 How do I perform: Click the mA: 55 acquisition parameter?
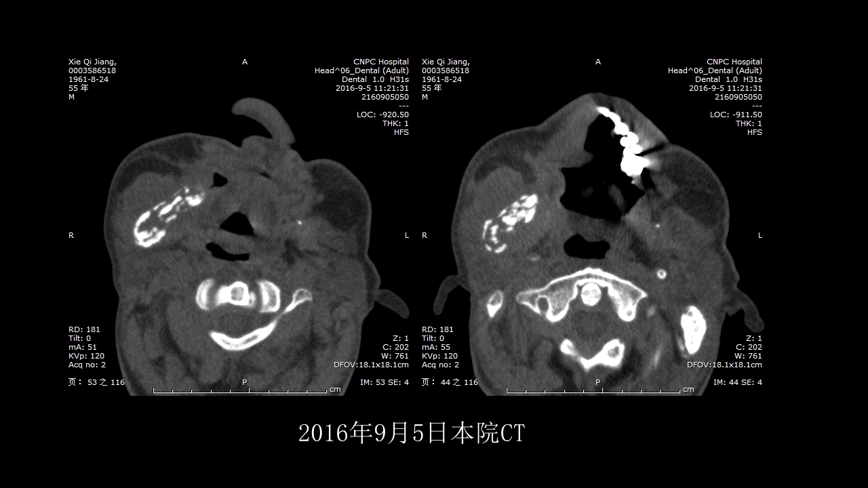point(437,347)
